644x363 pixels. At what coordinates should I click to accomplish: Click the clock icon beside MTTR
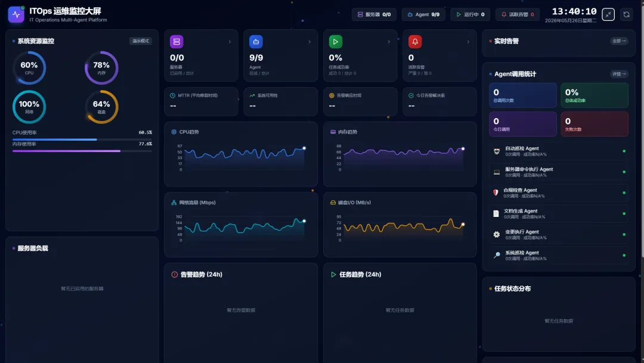tap(172, 95)
